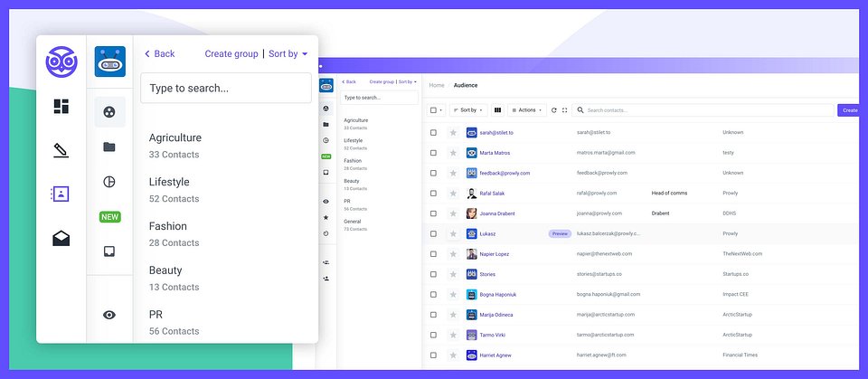Open the select-all checkbox dropdown in toolbar

(436, 110)
